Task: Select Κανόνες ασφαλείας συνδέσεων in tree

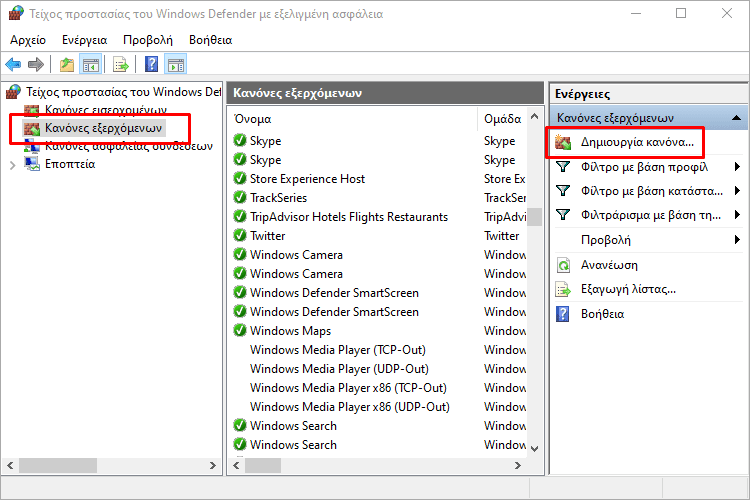Action: click(129, 146)
